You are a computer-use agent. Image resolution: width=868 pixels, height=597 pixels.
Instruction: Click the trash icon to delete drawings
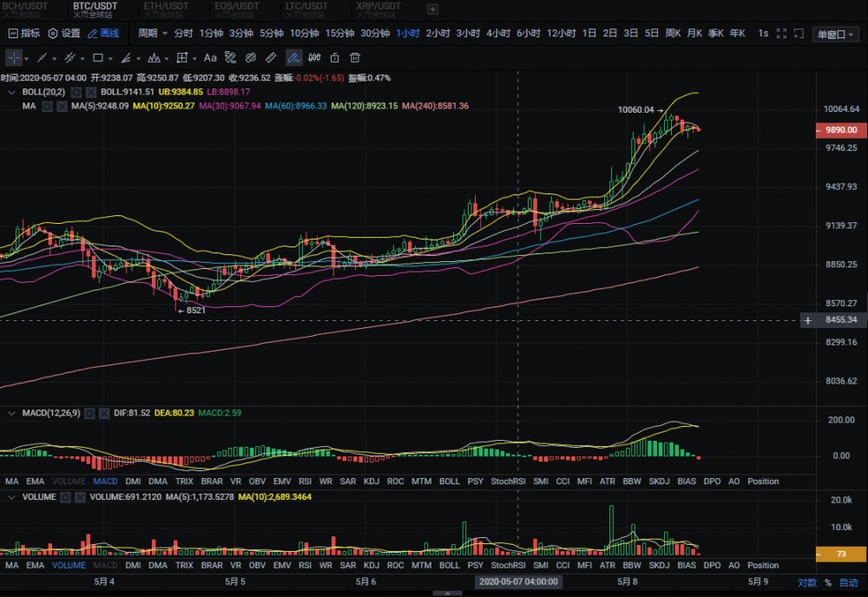(x=355, y=58)
